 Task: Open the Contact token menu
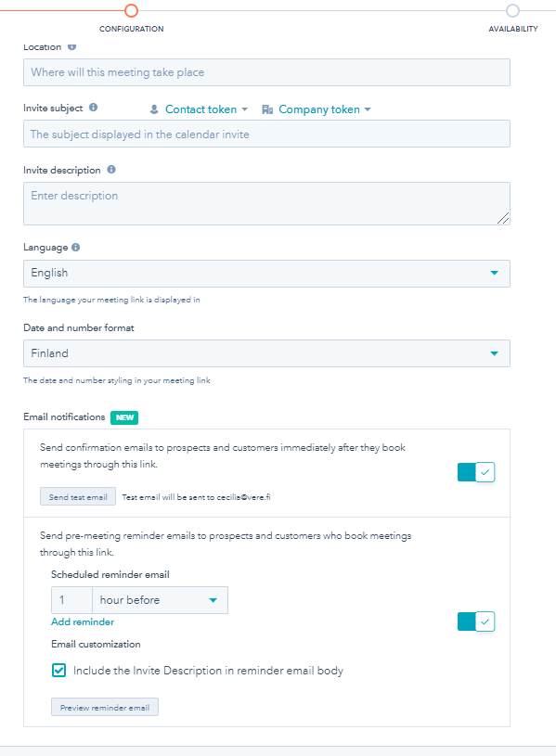(200, 109)
